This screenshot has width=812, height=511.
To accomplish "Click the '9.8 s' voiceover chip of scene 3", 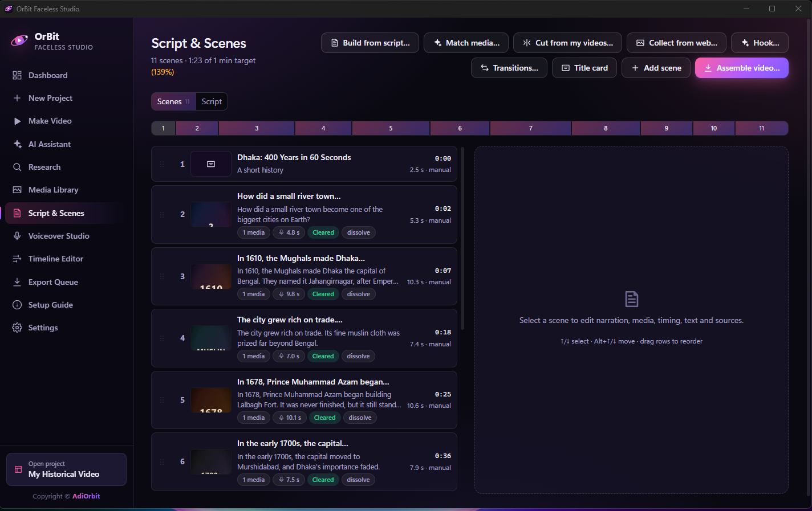I will pos(289,294).
